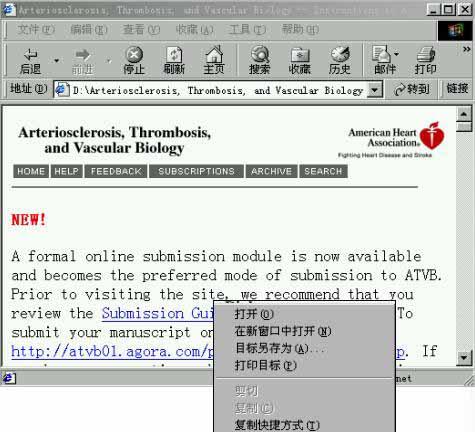Expand the Mail button dropdown arrow
Viewport: 475px width, 432px height.
[396, 54]
